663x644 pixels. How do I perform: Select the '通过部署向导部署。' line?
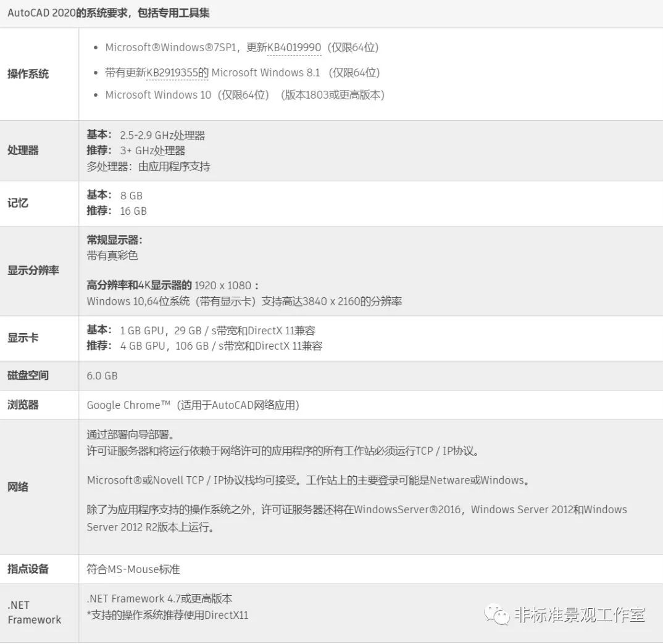click(131, 434)
